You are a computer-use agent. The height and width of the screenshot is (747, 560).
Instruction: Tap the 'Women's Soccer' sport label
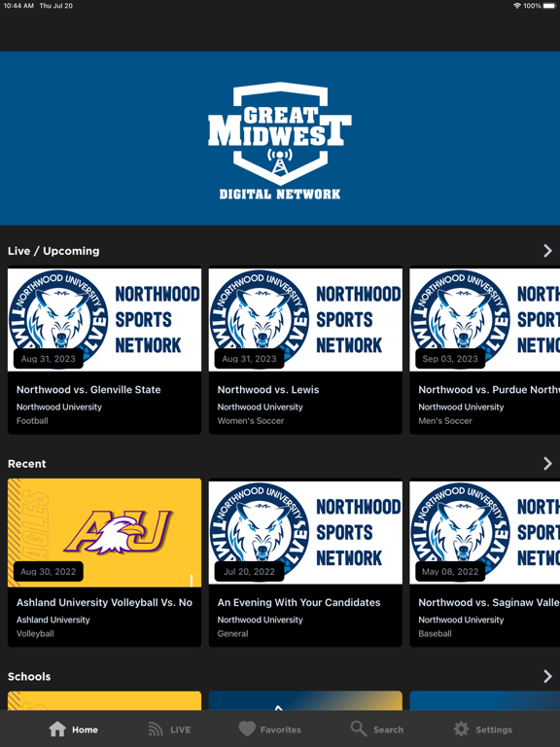pos(251,421)
